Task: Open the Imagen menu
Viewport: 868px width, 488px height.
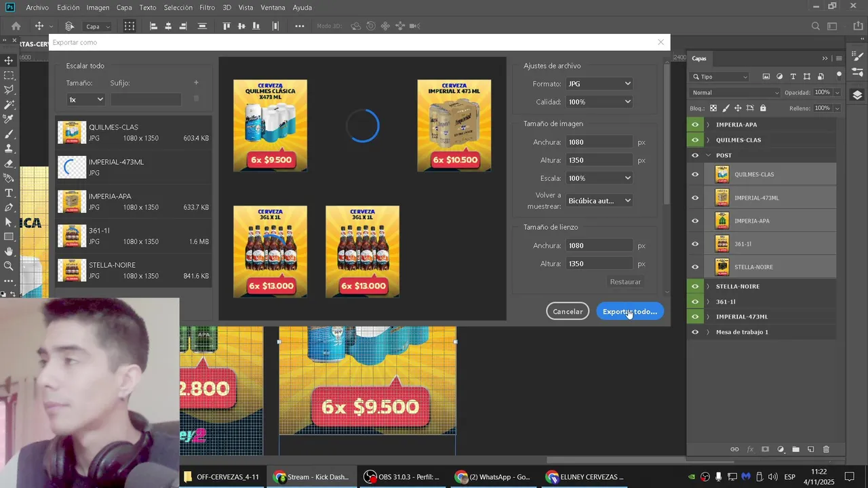Action: tap(98, 7)
